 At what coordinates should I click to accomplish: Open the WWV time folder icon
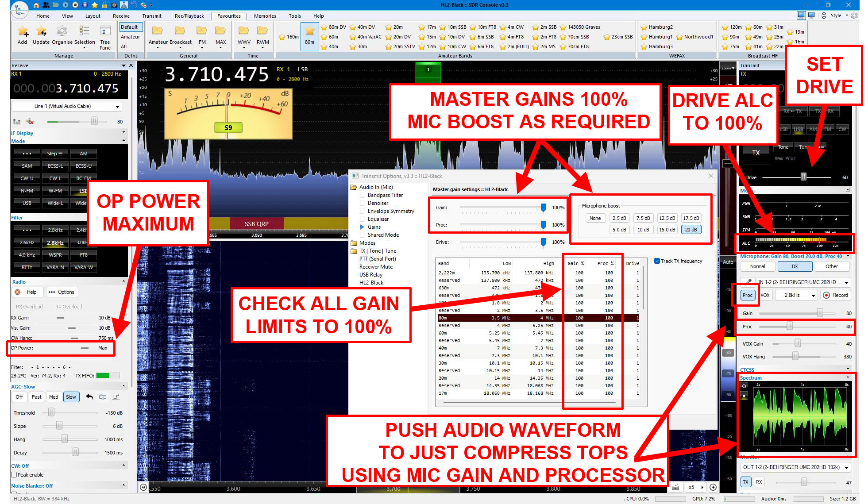coord(243,31)
